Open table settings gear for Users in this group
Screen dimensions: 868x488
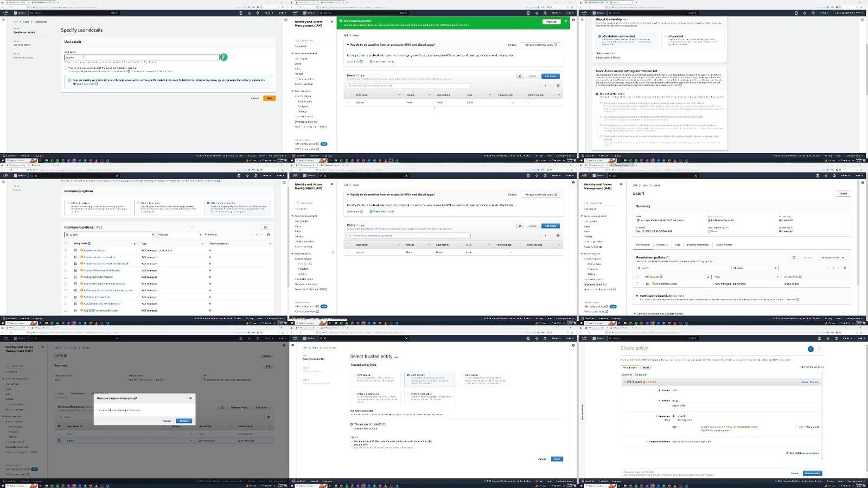click(269, 417)
